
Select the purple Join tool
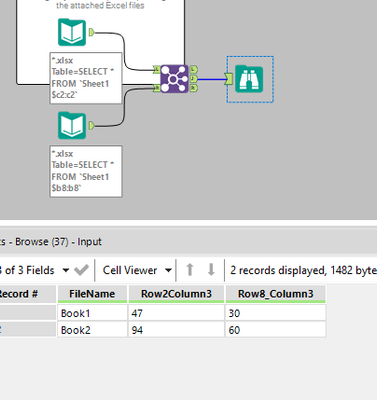point(174,79)
